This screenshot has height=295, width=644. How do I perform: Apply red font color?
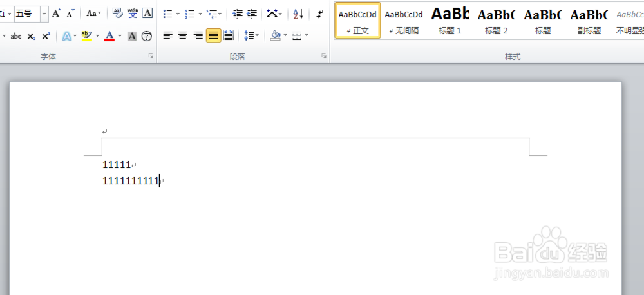tap(109, 36)
